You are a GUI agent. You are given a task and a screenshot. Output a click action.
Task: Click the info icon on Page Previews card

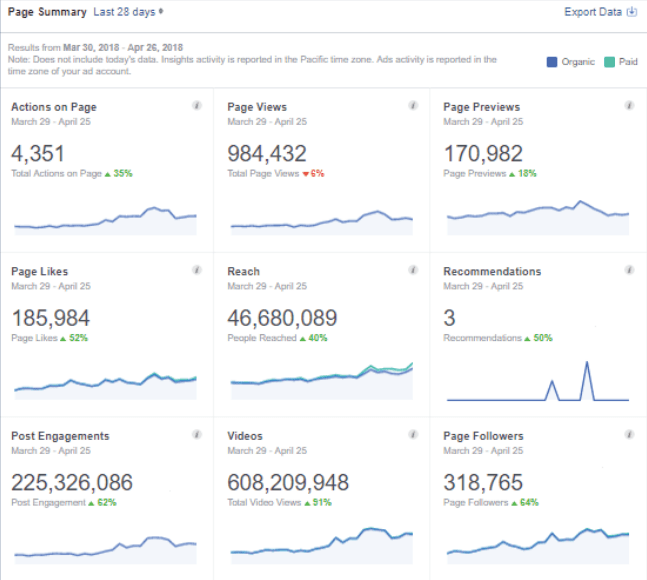pos(629,105)
